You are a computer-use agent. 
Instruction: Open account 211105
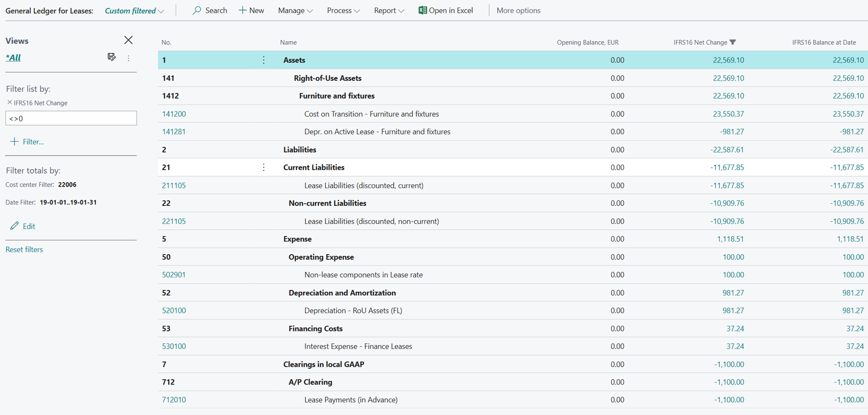174,185
